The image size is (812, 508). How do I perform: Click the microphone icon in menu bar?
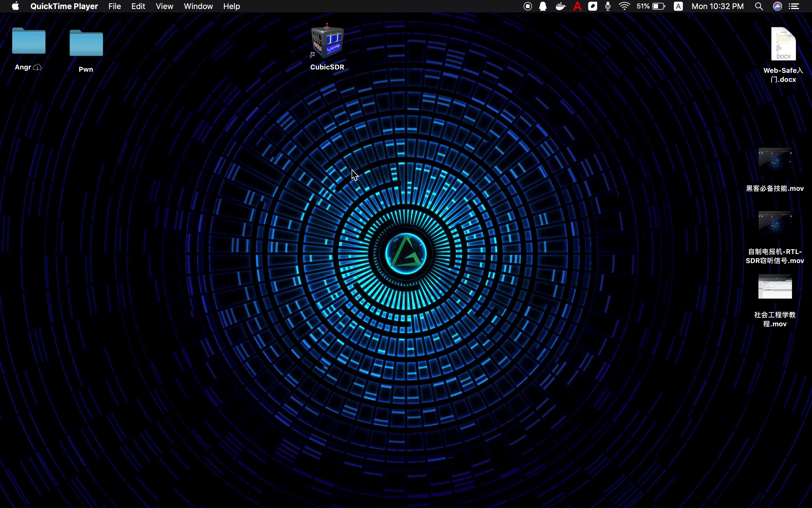point(608,6)
